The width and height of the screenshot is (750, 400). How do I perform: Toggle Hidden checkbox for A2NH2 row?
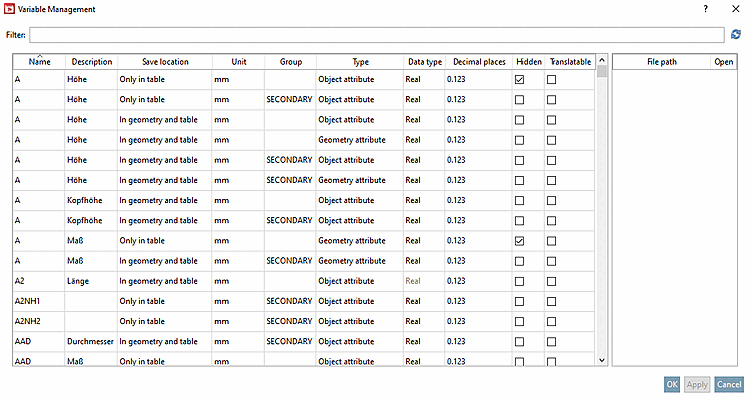click(x=519, y=322)
